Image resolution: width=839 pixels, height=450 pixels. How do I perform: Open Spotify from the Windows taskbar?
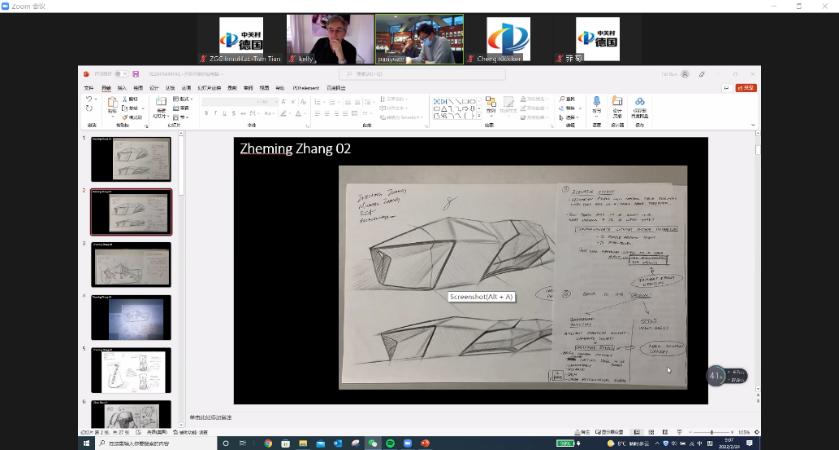tap(390, 442)
